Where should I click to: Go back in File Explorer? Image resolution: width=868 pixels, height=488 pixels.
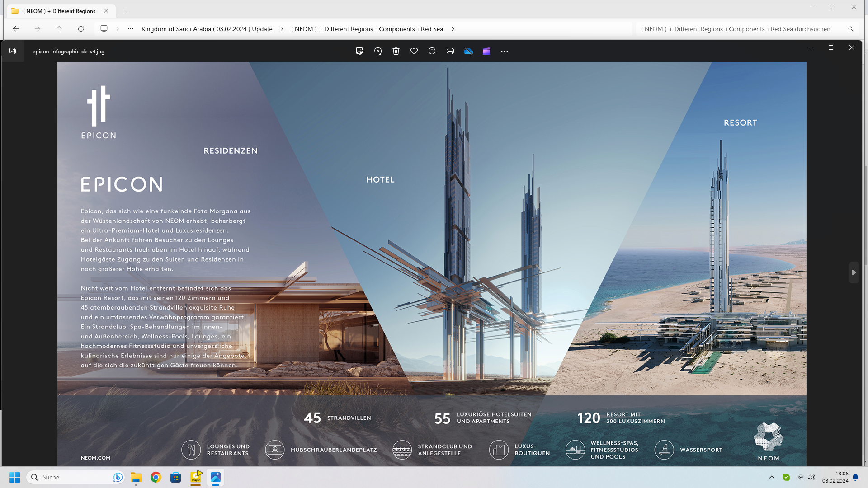click(16, 29)
